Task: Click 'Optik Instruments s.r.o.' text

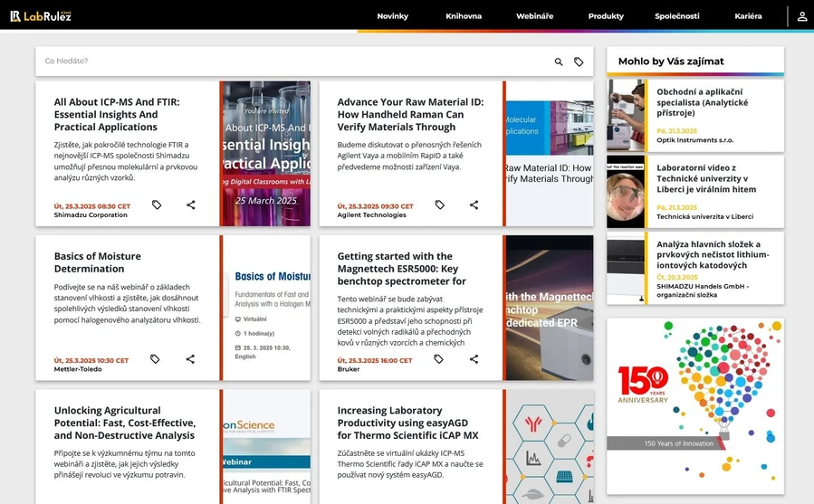Action: (694, 140)
